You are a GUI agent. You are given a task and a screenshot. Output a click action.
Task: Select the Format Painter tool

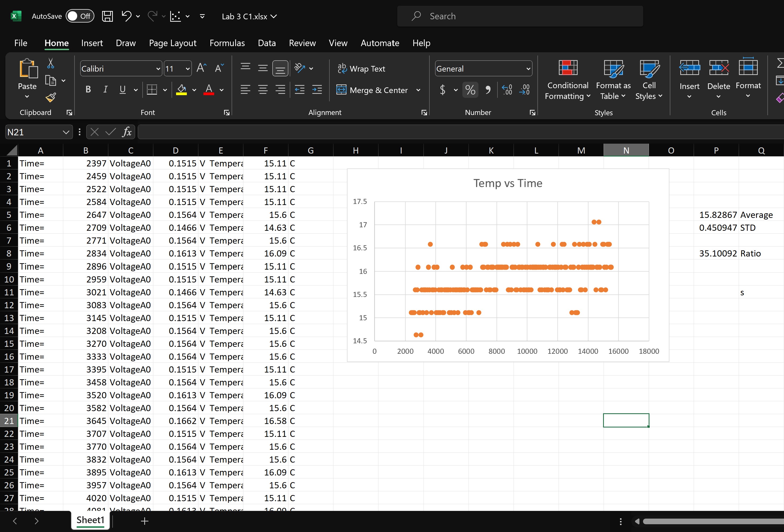tap(51, 98)
